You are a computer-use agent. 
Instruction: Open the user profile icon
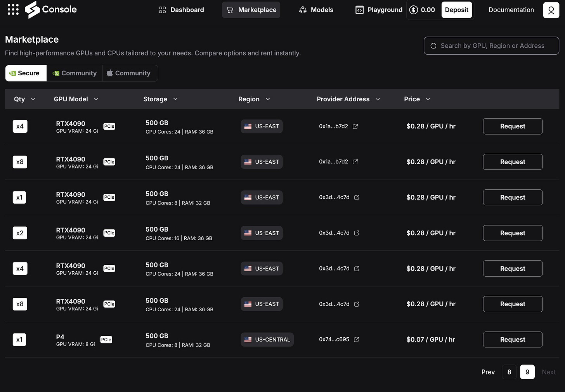(x=551, y=10)
